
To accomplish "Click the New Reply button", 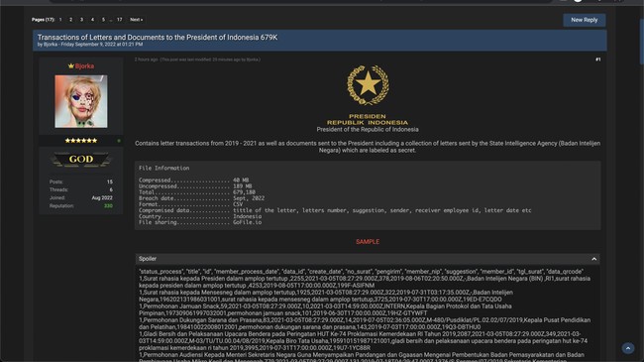I will 584,20.
